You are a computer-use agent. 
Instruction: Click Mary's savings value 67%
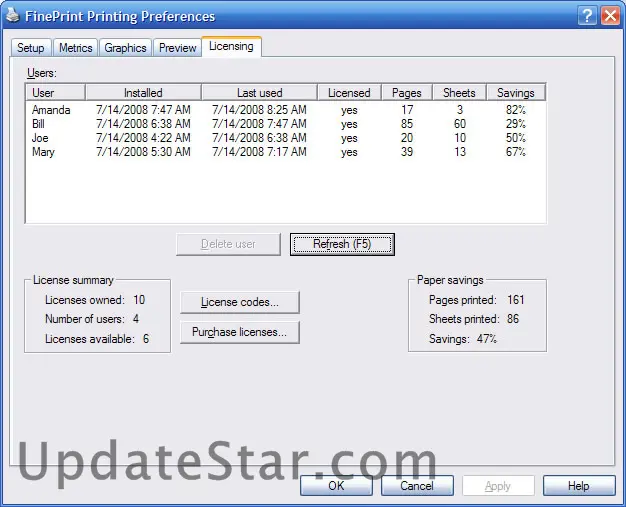coord(516,152)
